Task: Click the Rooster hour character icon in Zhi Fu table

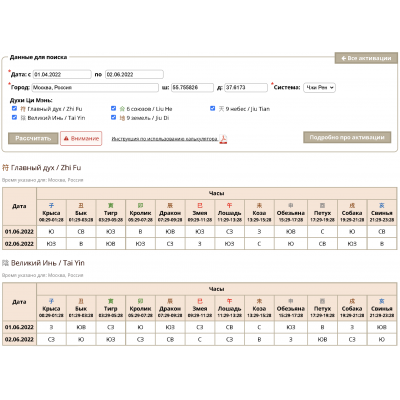Action: pyautogui.click(x=322, y=205)
